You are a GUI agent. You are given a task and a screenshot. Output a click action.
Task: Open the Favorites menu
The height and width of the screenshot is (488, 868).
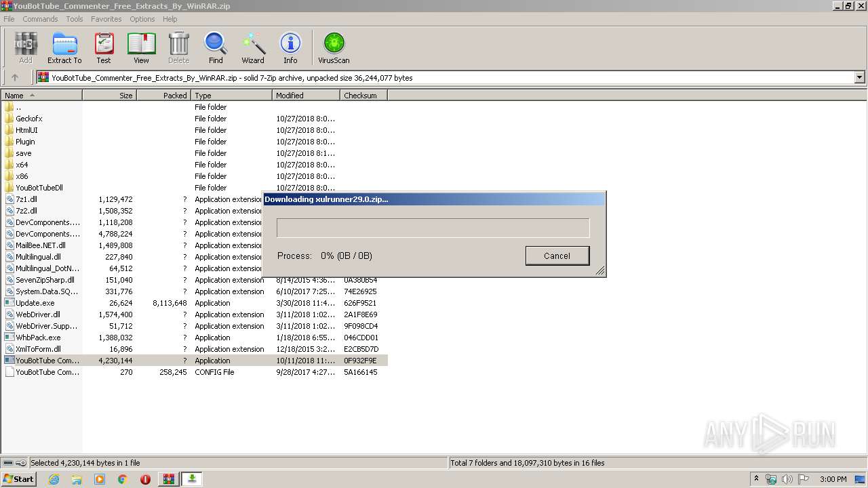coord(106,19)
